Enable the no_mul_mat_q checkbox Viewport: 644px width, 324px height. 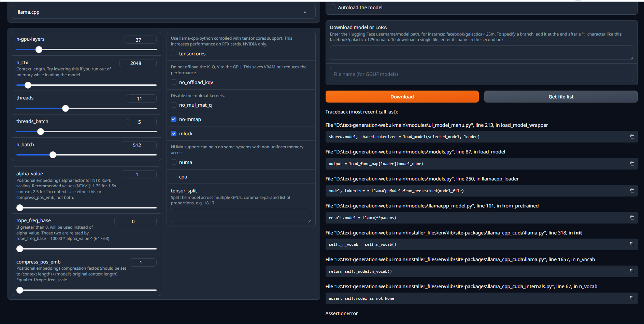click(x=174, y=105)
